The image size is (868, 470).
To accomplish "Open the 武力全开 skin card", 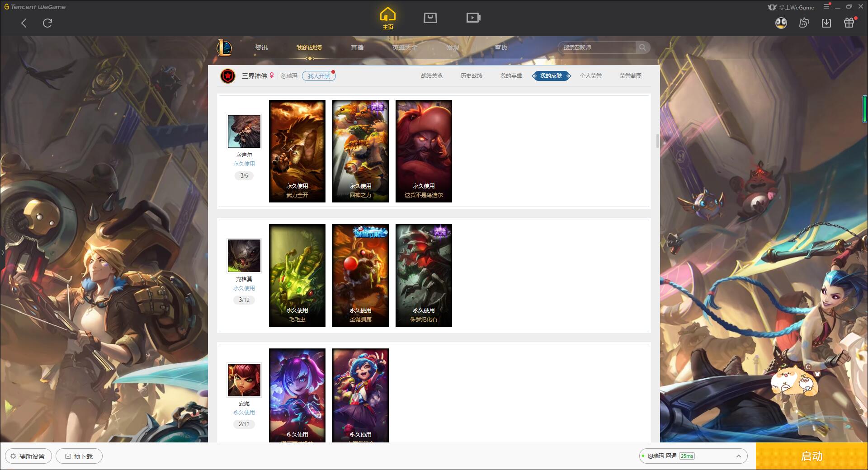I will pyautogui.click(x=297, y=151).
